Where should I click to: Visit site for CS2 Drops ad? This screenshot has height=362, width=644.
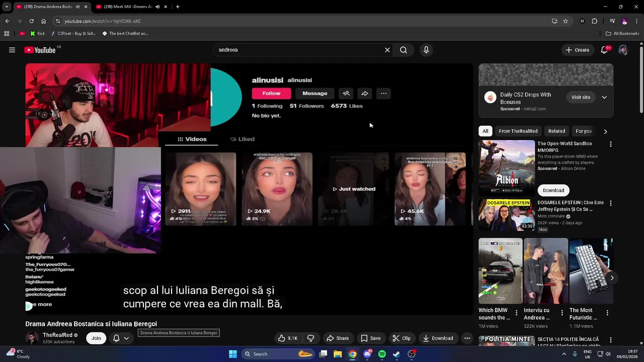click(581, 97)
